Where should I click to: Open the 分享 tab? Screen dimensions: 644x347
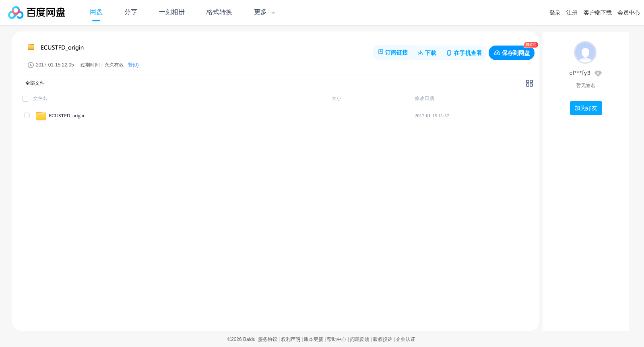pyautogui.click(x=131, y=12)
